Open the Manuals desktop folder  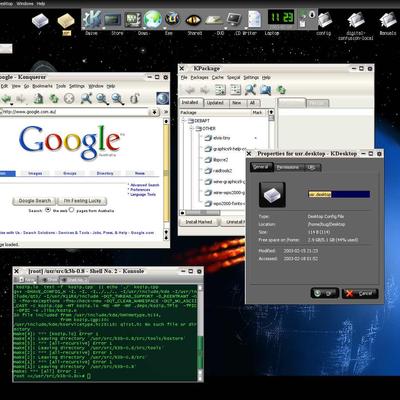click(388, 23)
